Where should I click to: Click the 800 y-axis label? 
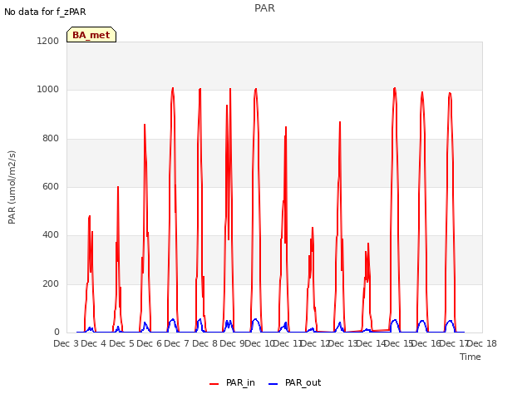click(x=51, y=139)
